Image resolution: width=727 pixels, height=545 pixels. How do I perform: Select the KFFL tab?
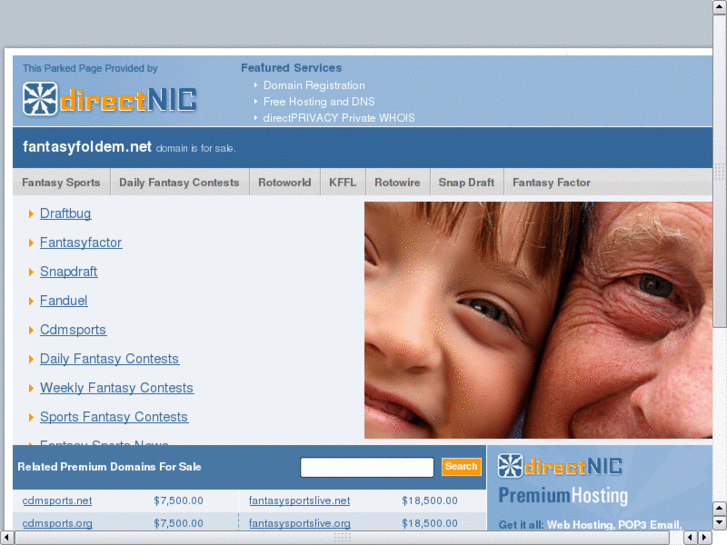pos(343,182)
